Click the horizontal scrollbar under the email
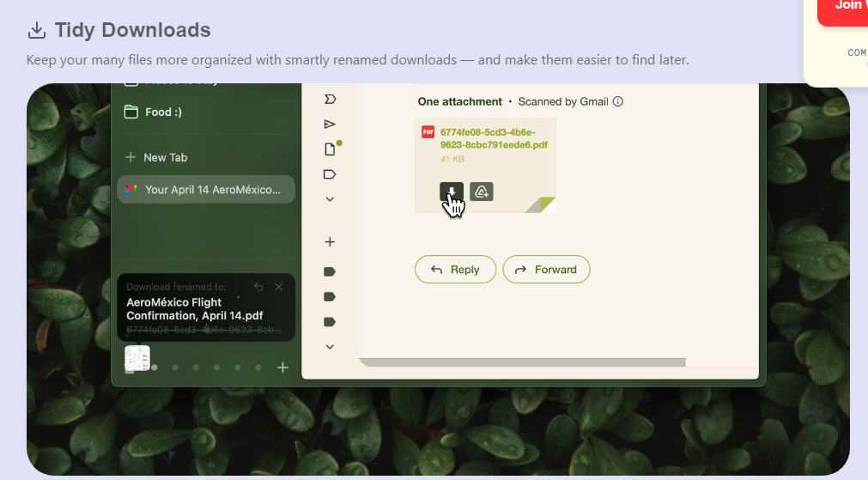 pyautogui.click(x=523, y=362)
